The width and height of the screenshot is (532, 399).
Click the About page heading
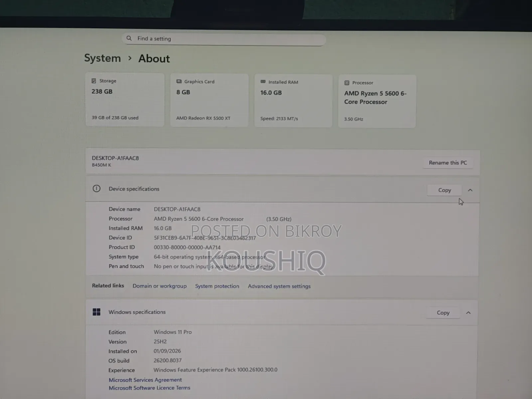[x=154, y=59]
